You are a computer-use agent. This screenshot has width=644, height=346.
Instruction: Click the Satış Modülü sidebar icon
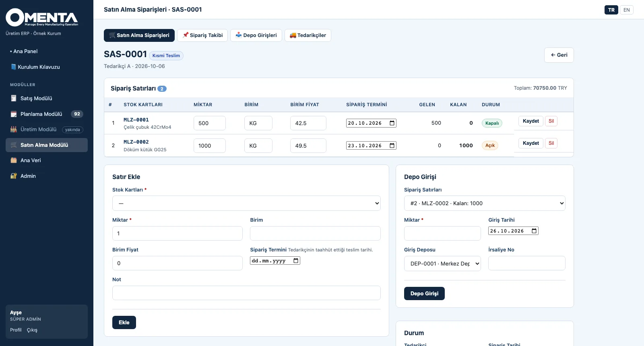pyautogui.click(x=14, y=98)
